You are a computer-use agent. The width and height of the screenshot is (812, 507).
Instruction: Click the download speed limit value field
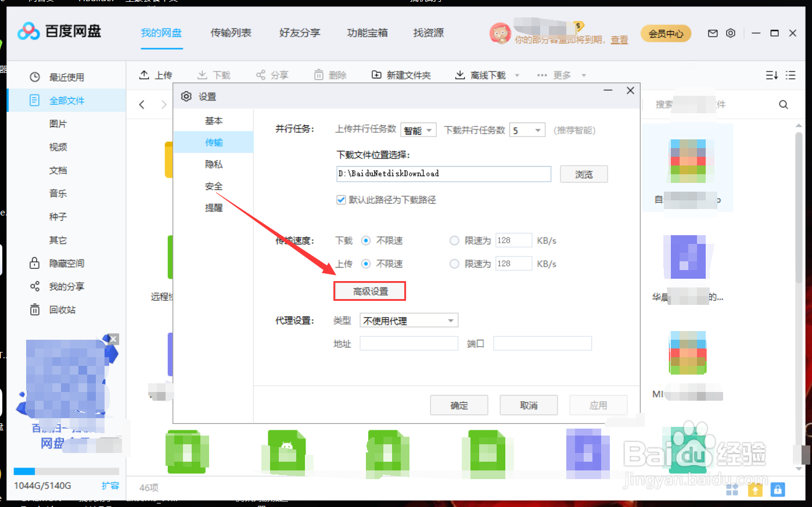click(x=513, y=240)
